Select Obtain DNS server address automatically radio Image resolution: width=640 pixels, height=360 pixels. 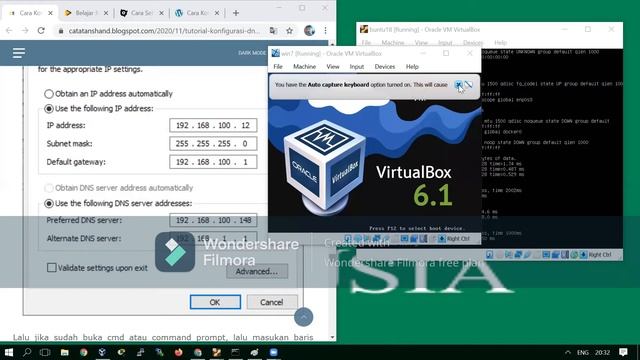pyautogui.click(x=49, y=188)
